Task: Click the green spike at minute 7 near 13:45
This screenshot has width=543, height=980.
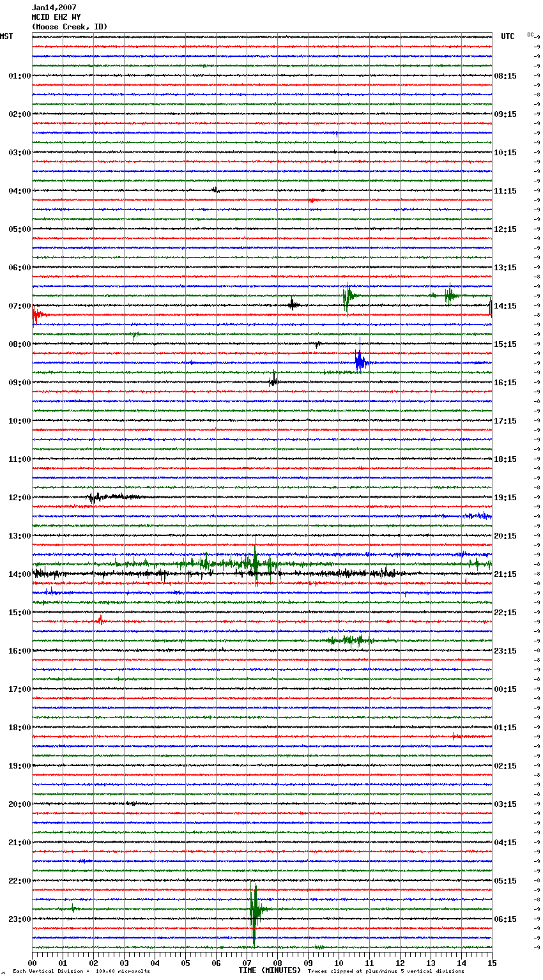Action: pyautogui.click(x=256, y=562)
